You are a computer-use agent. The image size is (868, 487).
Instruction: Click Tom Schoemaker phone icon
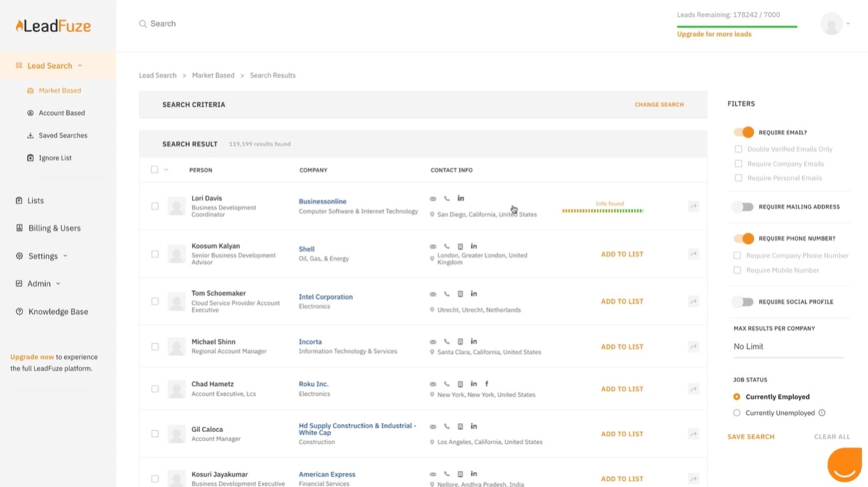[x=446, y=294]
